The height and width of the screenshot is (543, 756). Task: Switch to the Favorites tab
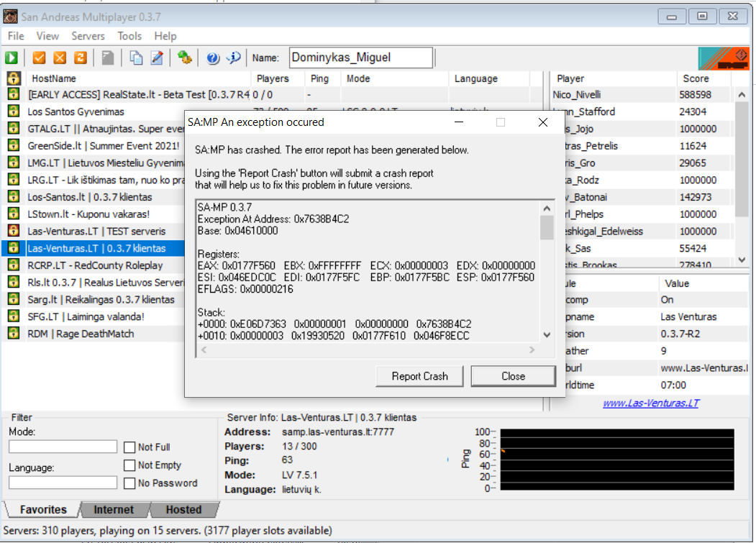click(43, 510)
